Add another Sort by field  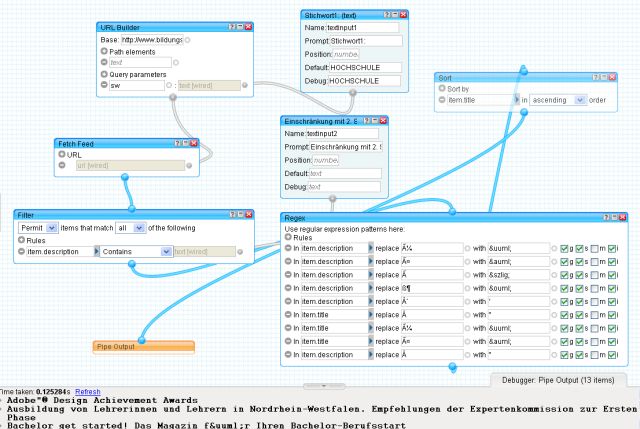click(442, 88)
